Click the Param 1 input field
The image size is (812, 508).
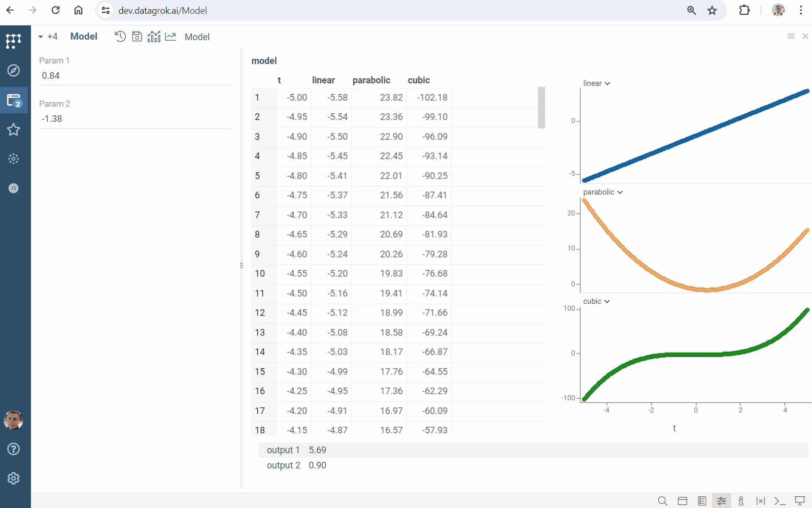click(135, 76)
